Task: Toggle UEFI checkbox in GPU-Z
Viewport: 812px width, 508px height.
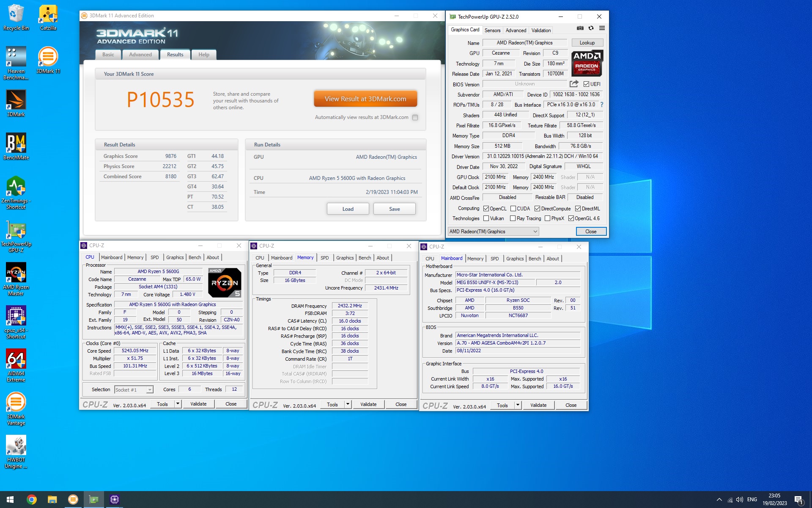Action: pyautogui.click(x=586, y=84)
